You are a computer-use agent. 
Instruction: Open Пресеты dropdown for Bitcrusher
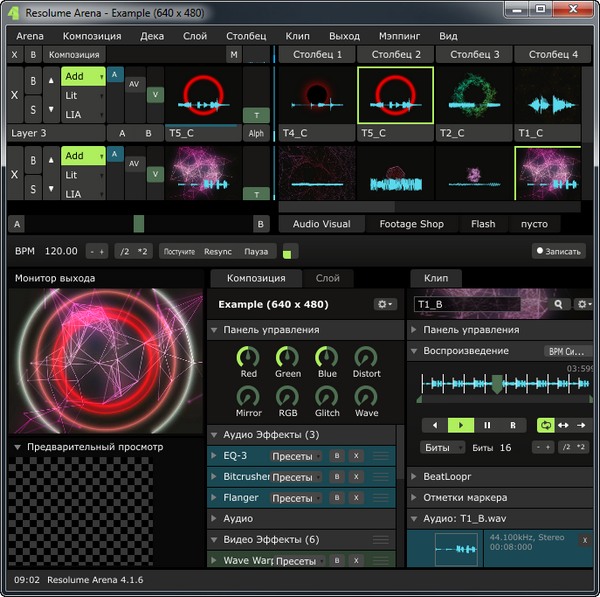point(296,476)
